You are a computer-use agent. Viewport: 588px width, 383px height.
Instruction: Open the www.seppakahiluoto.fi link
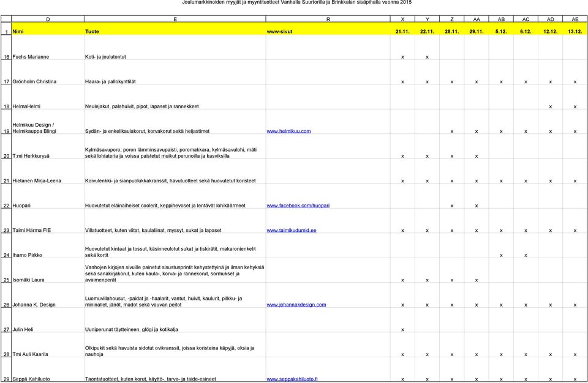(292, 379)
